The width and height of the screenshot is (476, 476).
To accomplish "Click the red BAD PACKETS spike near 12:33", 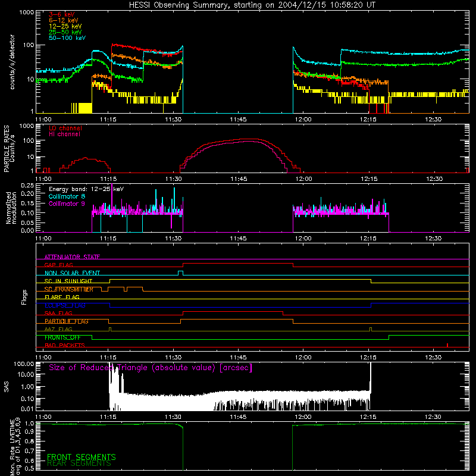I will [x=447, y=345].
